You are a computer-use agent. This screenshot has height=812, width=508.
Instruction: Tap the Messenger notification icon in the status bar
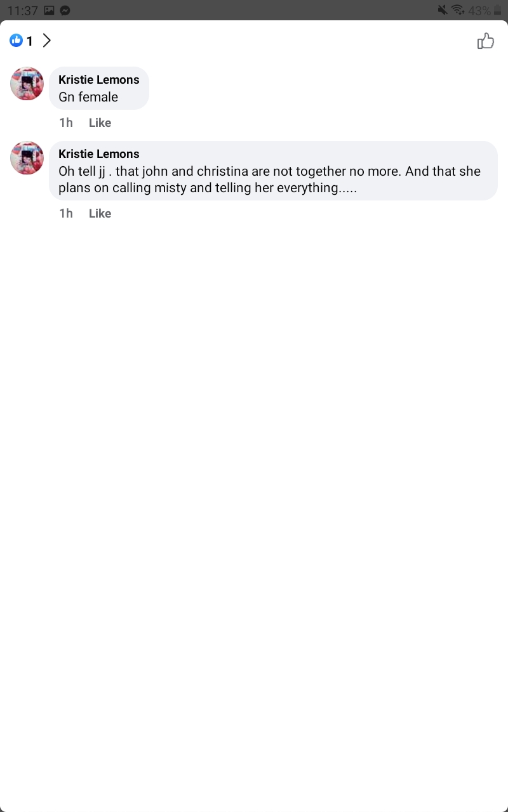pos(65,10)
